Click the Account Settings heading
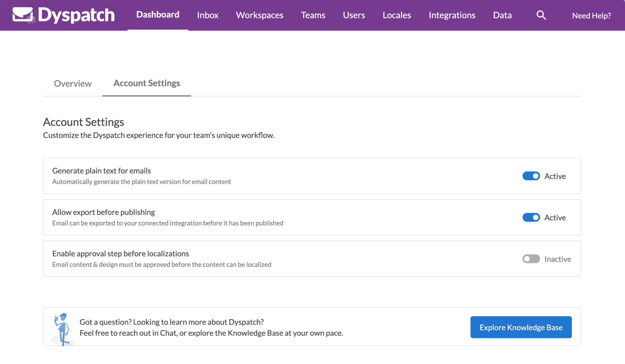Viewport: 625px width, 364px height. (83, 122)
